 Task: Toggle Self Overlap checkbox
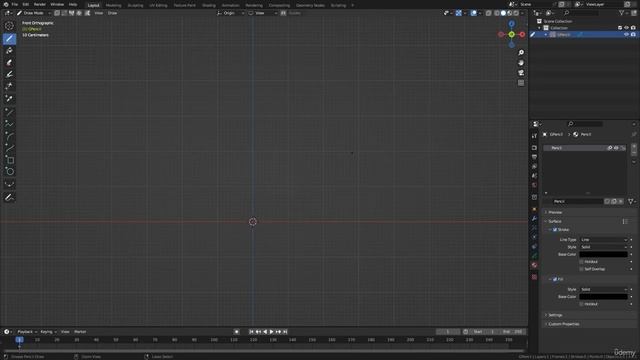coord(582,269)
